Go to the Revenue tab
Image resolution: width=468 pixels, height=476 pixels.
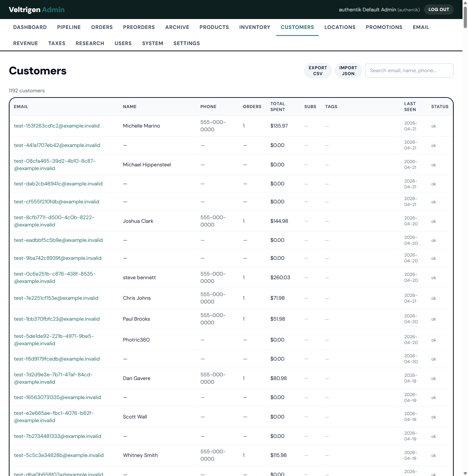tap(26, 43)
